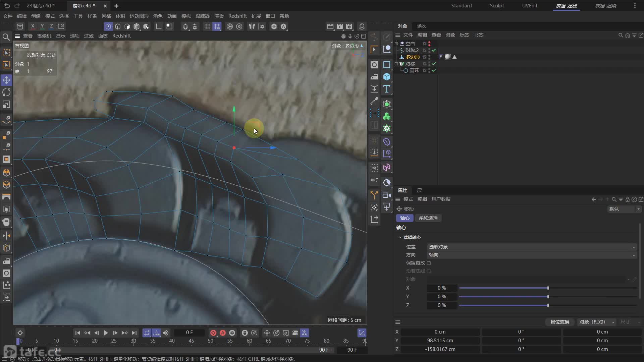Open the 23坦克.c4d document tab
644x362 pixels.
pyautogui.click(x=40, y=6)
